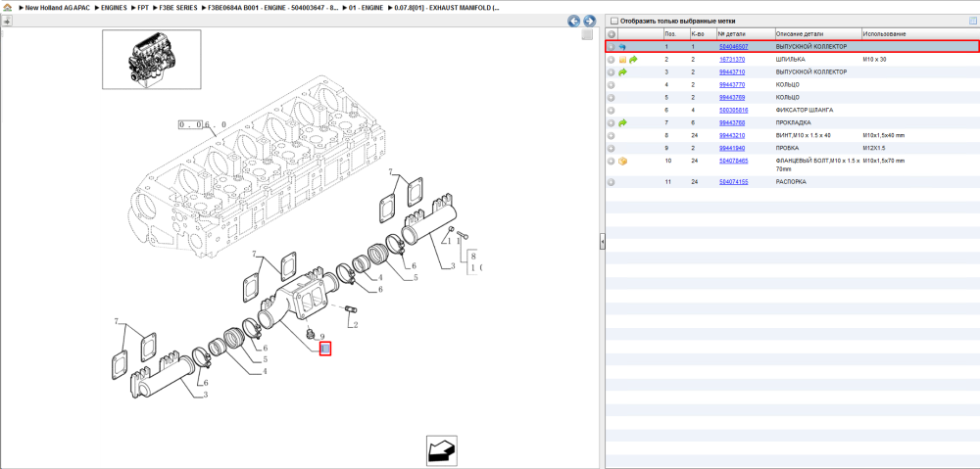This screenshot has width=980, height=469.
Task: Go to the catalog home icon
Action: (7, 8)
